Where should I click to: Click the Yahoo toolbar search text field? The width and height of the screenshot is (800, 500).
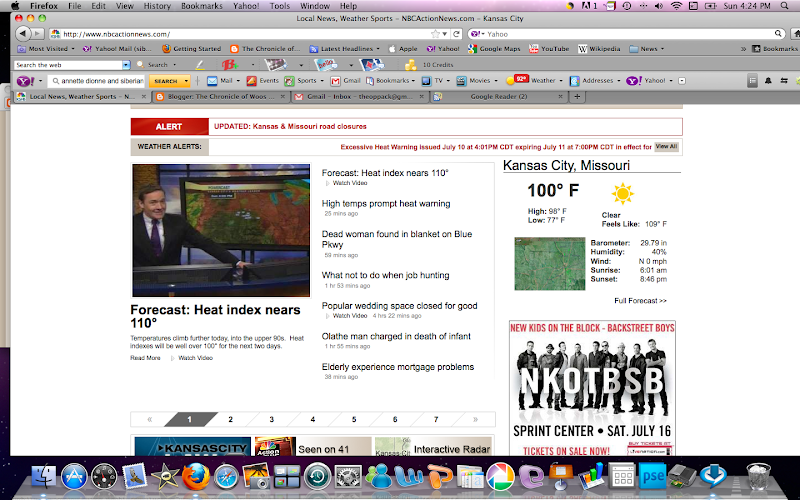(97, 81)
